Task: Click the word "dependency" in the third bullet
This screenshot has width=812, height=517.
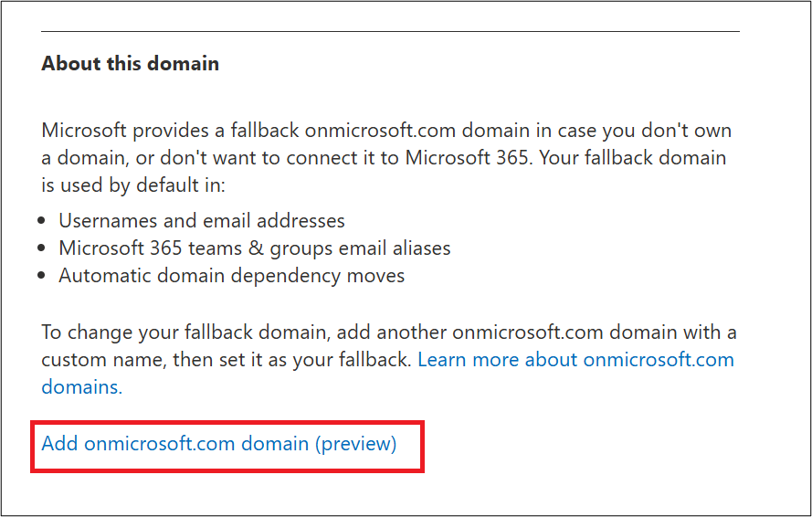Action: click(310, 275)
